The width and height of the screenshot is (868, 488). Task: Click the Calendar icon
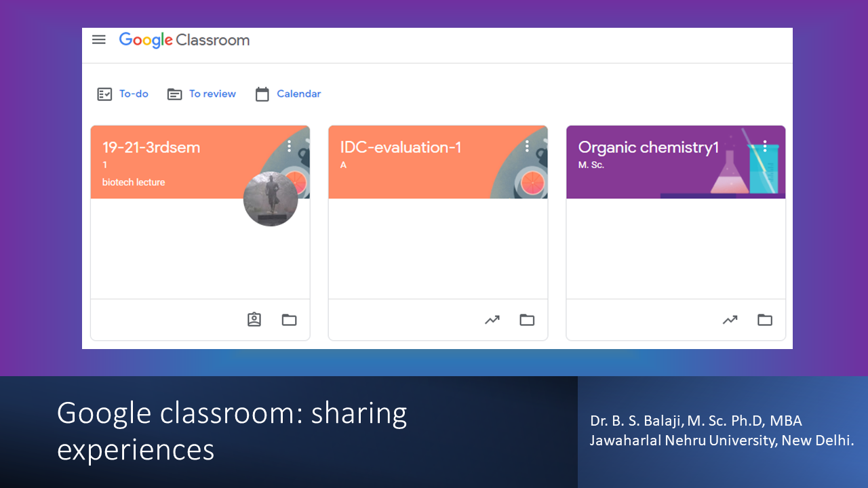(x=262, y=94)
